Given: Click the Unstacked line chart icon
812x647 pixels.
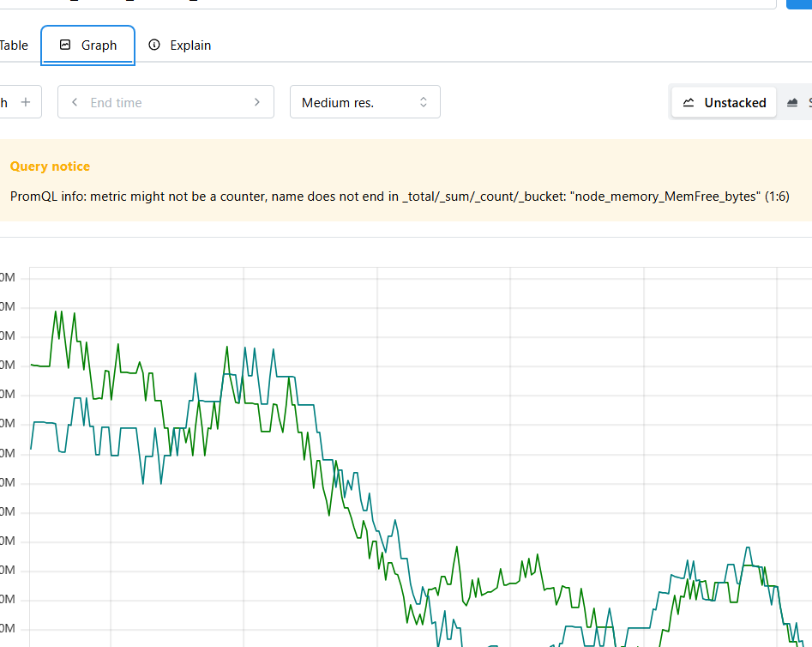Looking at the screenshot, I should [689, 102].
